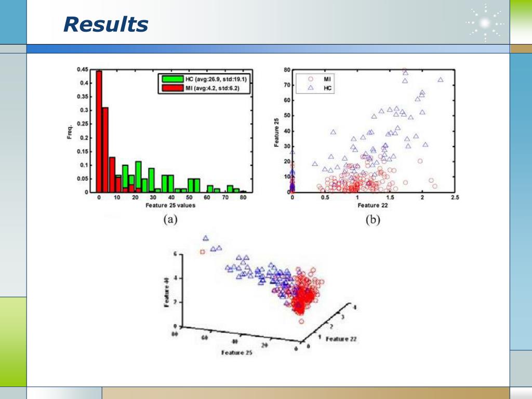The height and width of the screenshot is (399, 532).
Task: Click the 'Results' slide title
Action: (x=105, y=25)
